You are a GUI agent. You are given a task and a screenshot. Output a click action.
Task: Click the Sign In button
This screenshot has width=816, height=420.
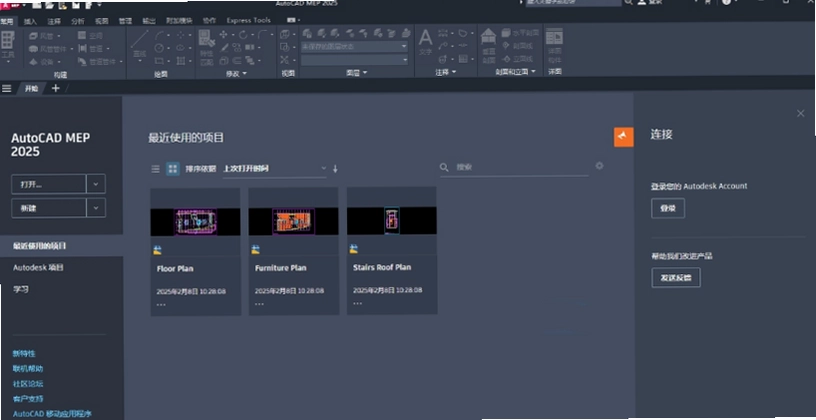(x=668, y=208)
